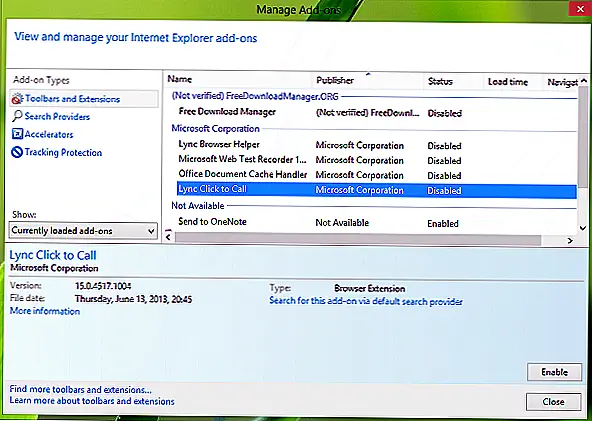Click the Search Providers magnifier icon
The height and width of the screenshot is (421, 592).
(17, 116)
